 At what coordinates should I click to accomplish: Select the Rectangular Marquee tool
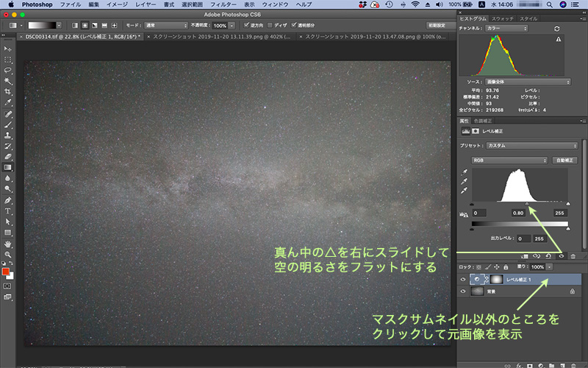(7, 60)
